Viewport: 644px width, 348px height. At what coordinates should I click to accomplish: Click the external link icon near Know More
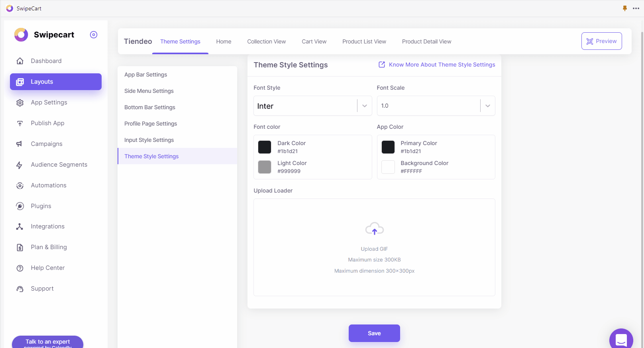pos(382,65)
